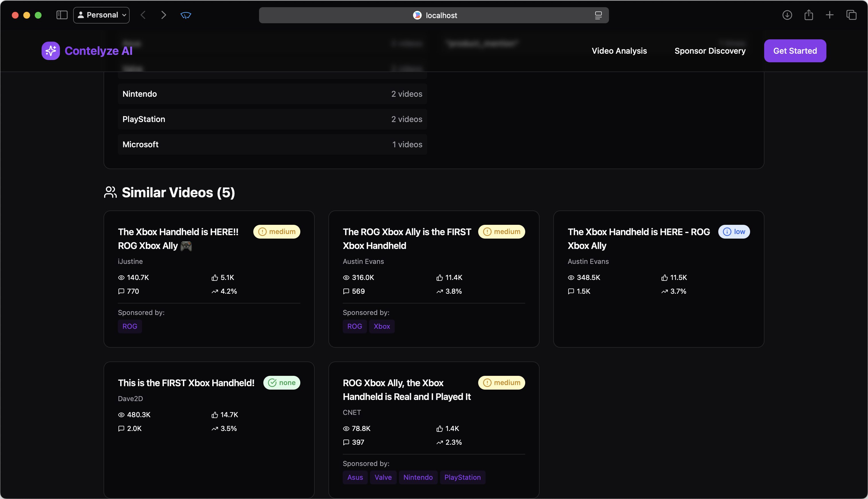
Task: Click the ROG sponsor tag on iJustine card
Action: (x=130, y=326)
